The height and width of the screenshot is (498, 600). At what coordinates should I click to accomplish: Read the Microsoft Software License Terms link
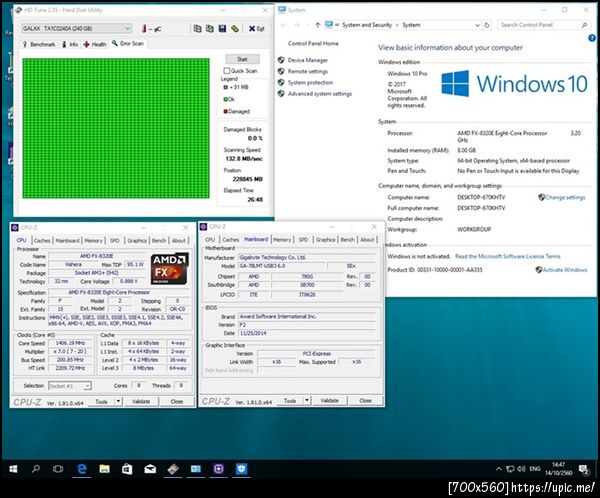(507, 256)
